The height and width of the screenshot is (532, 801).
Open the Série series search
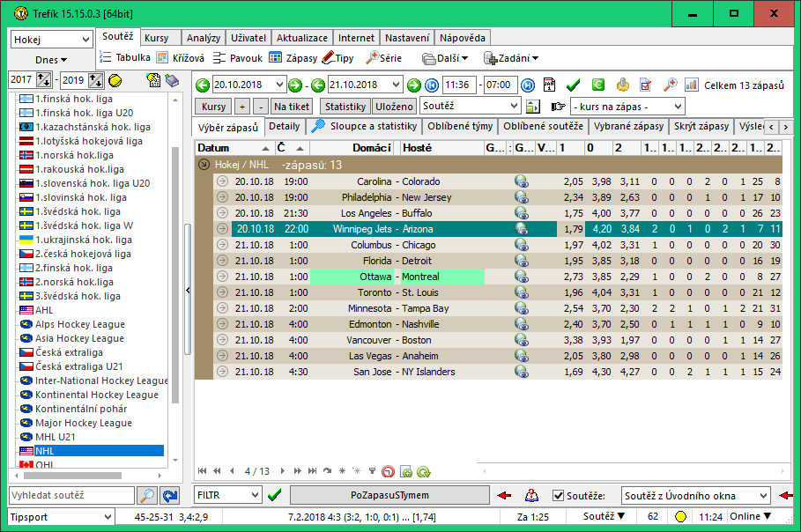point(383,58)
